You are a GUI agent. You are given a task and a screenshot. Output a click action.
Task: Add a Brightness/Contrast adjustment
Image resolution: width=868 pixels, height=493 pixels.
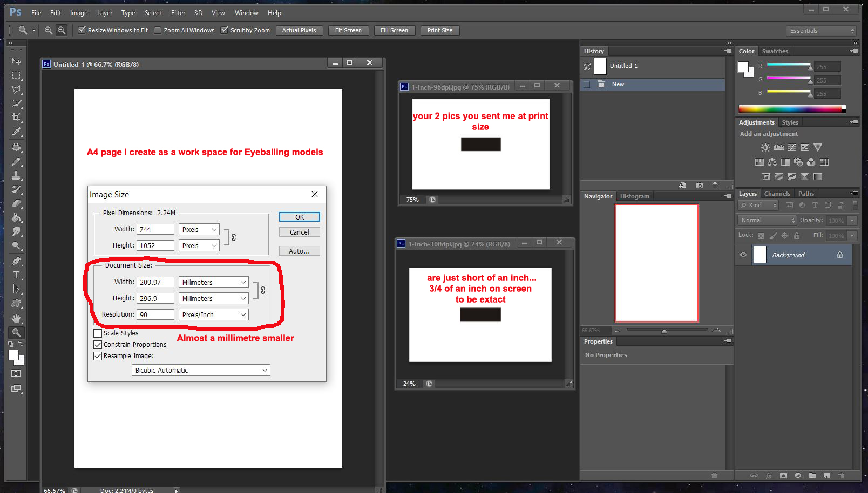point(765,147)
